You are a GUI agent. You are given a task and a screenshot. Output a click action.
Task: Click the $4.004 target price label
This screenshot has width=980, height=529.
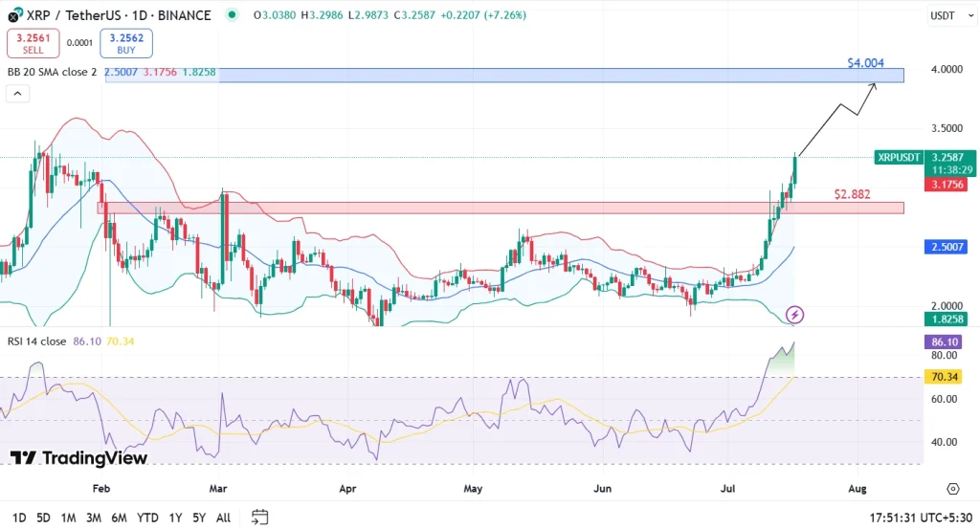865,62
